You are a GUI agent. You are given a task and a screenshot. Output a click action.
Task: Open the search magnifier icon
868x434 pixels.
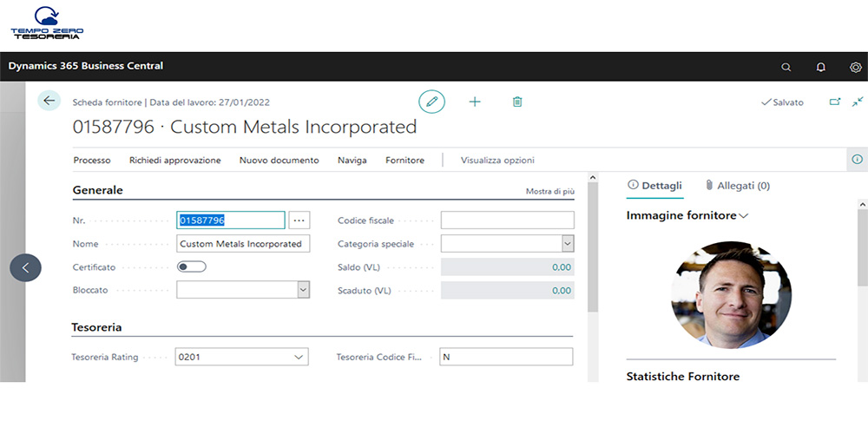tap(786, 67)
